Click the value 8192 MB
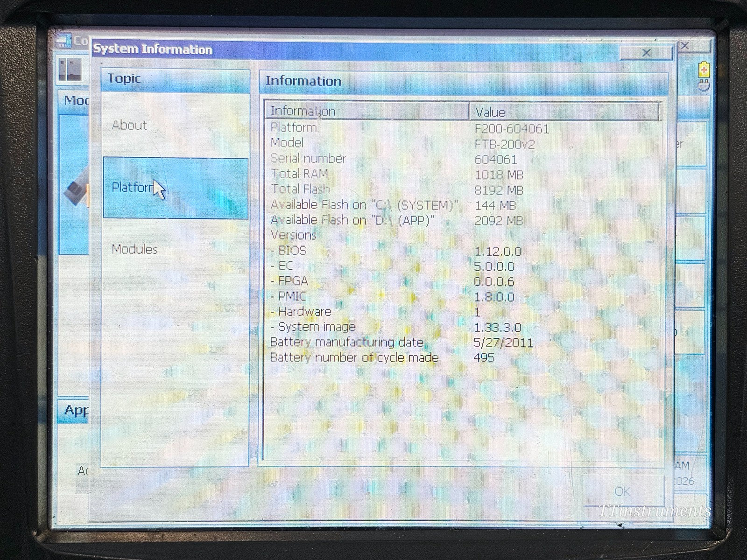This screenshot has height=560, width=747. coord(498,190)
